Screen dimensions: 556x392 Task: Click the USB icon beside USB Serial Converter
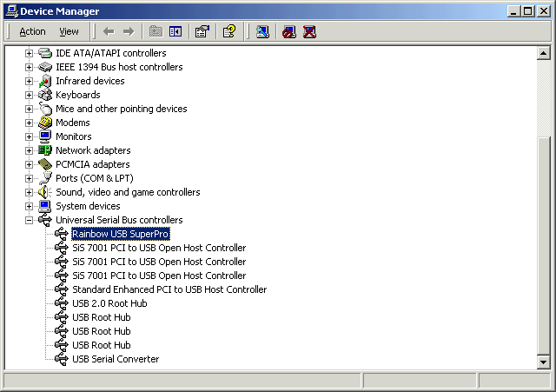coord(62,359)
